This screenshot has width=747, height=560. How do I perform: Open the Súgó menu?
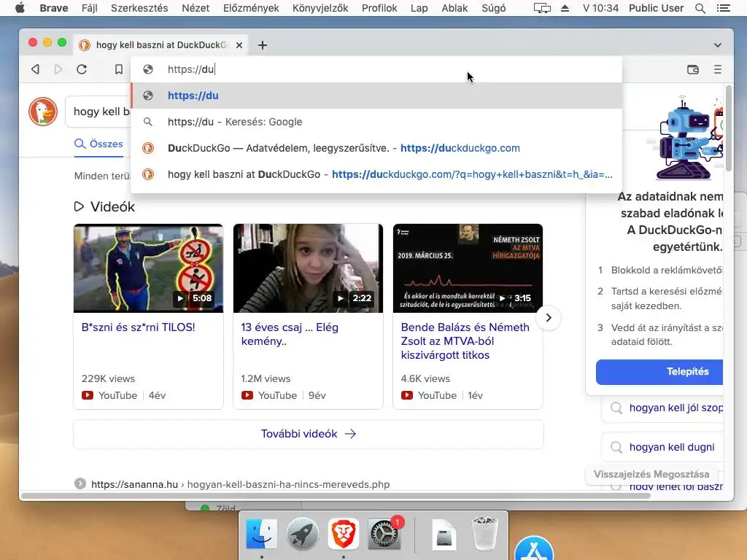494,8
